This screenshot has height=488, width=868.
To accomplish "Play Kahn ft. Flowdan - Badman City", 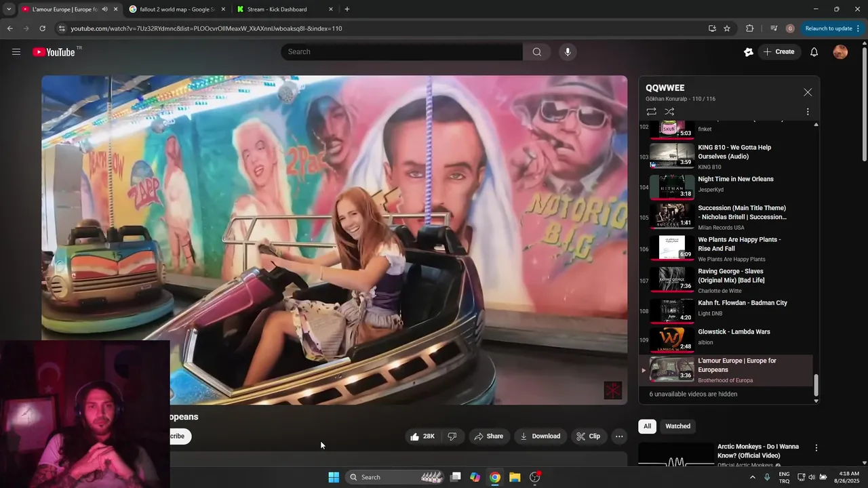I will 743,304.
